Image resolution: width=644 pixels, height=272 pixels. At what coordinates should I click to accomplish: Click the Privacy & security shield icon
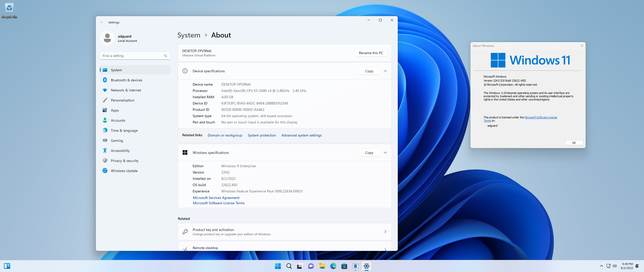[x=105, y=161]
